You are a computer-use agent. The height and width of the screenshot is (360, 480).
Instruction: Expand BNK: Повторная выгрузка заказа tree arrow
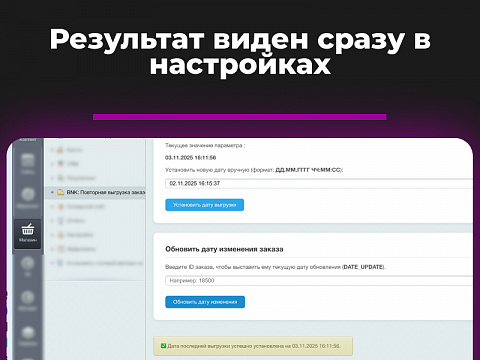tap(52, 192)
